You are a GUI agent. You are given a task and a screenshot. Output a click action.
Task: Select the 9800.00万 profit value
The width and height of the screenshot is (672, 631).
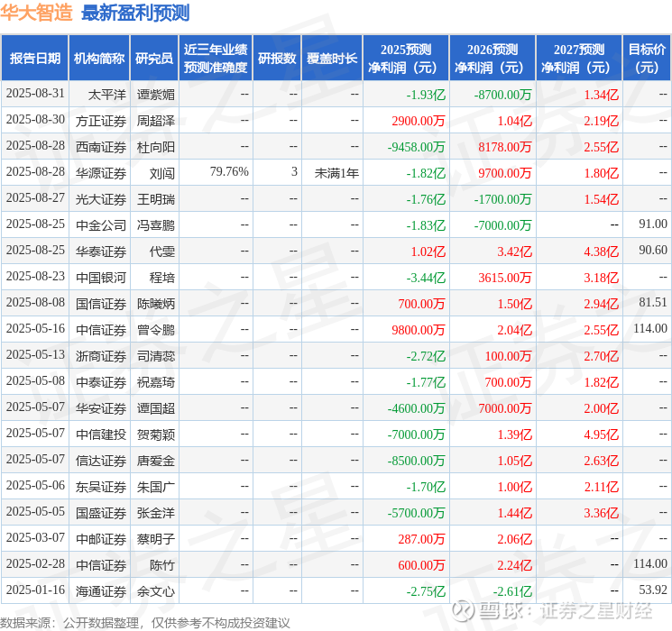pyautogui.click(x=419, y=330)
